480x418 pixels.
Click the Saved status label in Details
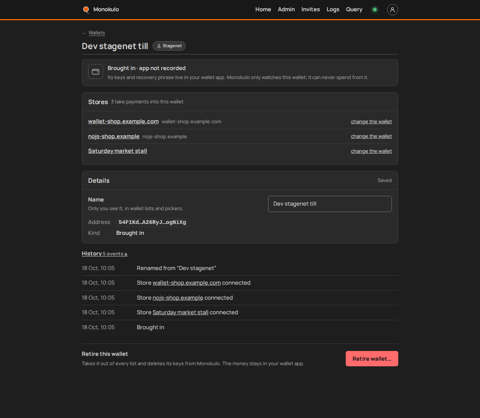click(384, 180)
